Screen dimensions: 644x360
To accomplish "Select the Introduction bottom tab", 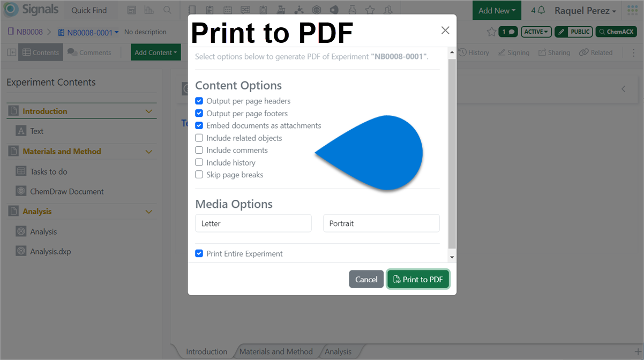I will [206, 351].
